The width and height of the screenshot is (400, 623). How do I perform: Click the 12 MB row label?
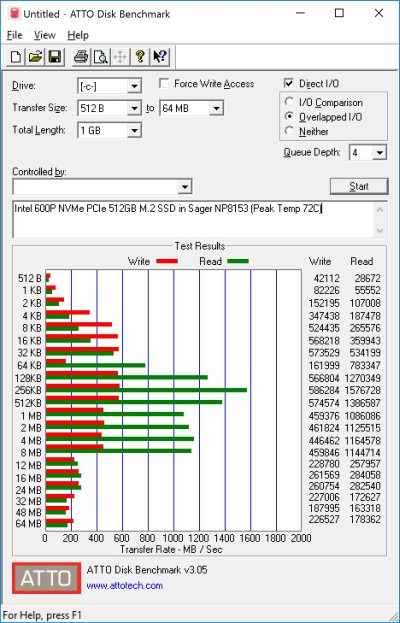(28, 465)
